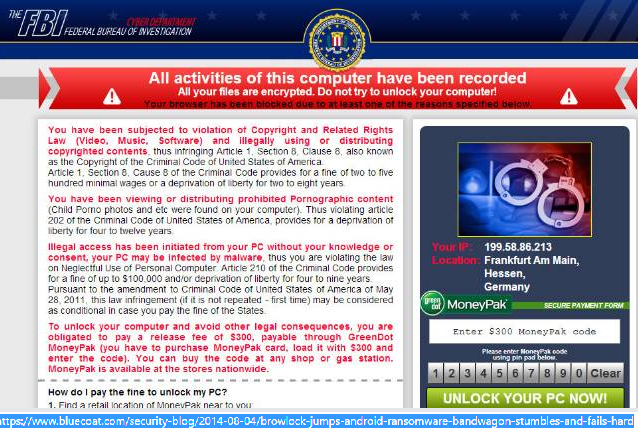Click pin pad digit 3
638x431 pixels.
[x=467, y=373]
